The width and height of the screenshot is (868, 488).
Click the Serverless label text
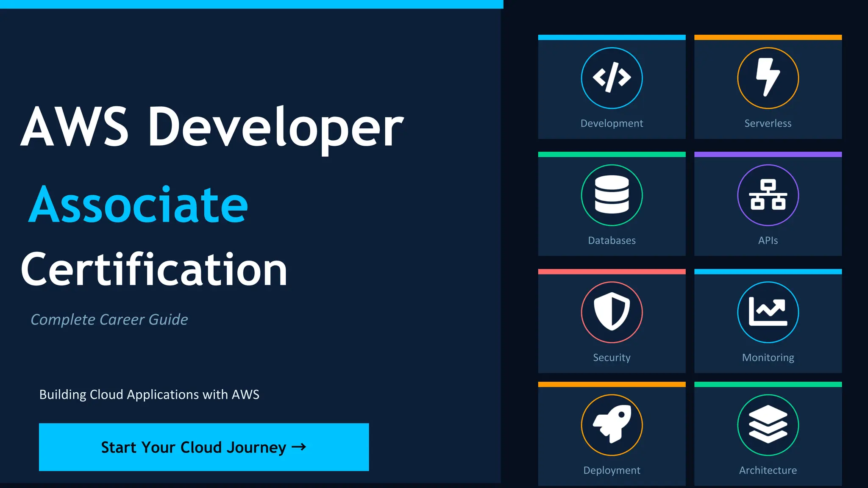tap(768, 123)
